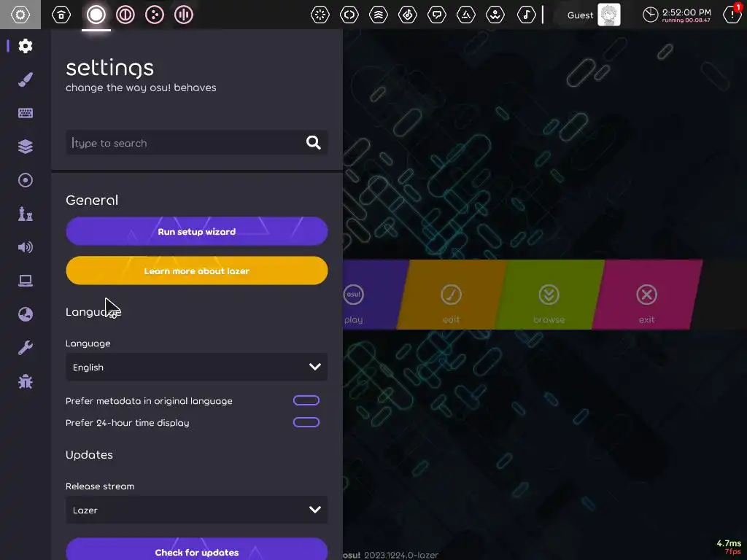747x560 pixels.
Task: Jump to Debug section bug icon
Action: click(26, 381)
